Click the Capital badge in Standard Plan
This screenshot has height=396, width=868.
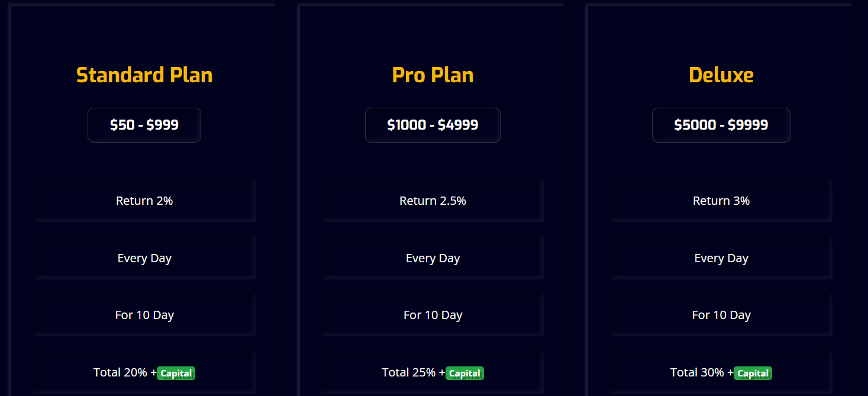176,374
